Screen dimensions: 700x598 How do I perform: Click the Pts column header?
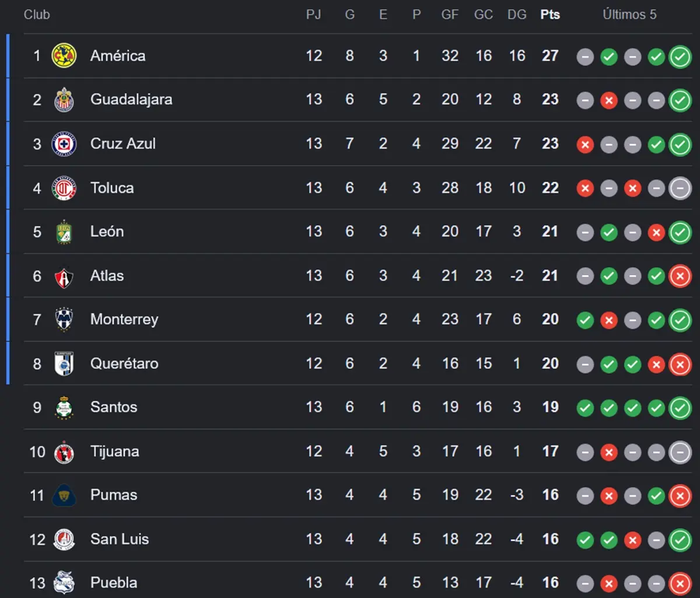pos(550,15)
